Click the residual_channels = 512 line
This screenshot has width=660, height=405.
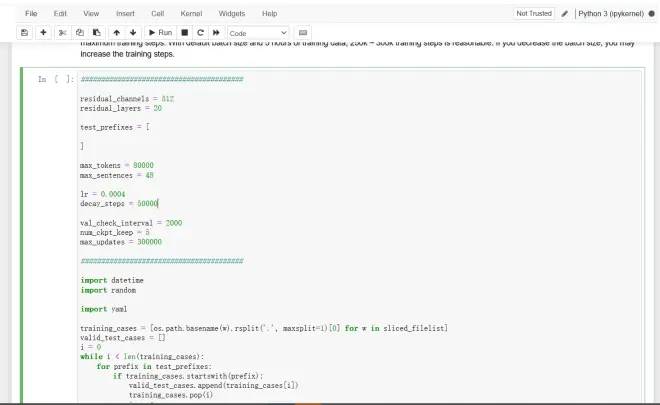click(127, 99)
